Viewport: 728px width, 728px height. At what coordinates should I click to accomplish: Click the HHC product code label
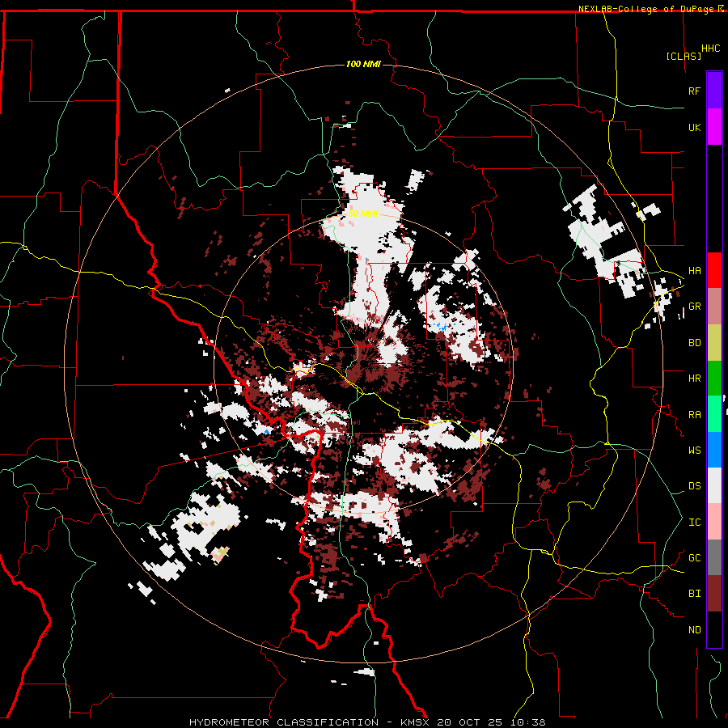click(710, 49)
